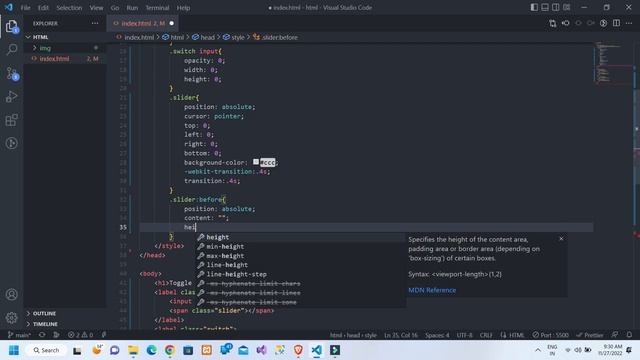This screenshot has width=640, height=360.
Task: Toggle the bottom panel
Action: 545,7
